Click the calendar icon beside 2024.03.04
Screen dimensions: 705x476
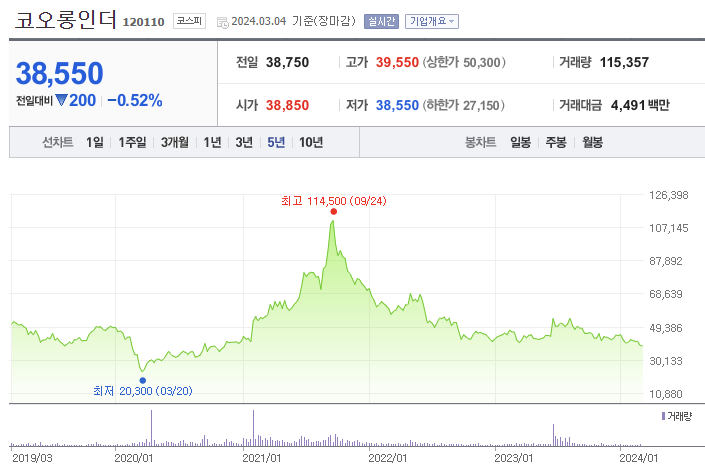[223, 22]
